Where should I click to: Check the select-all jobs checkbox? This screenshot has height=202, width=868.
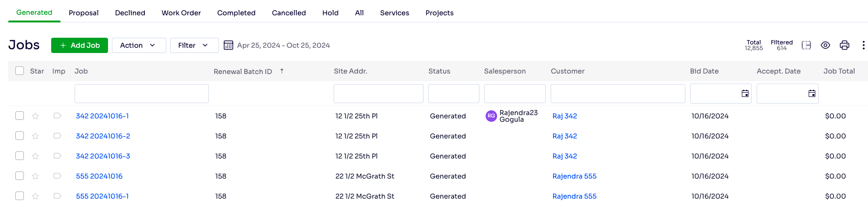point(20,71)
